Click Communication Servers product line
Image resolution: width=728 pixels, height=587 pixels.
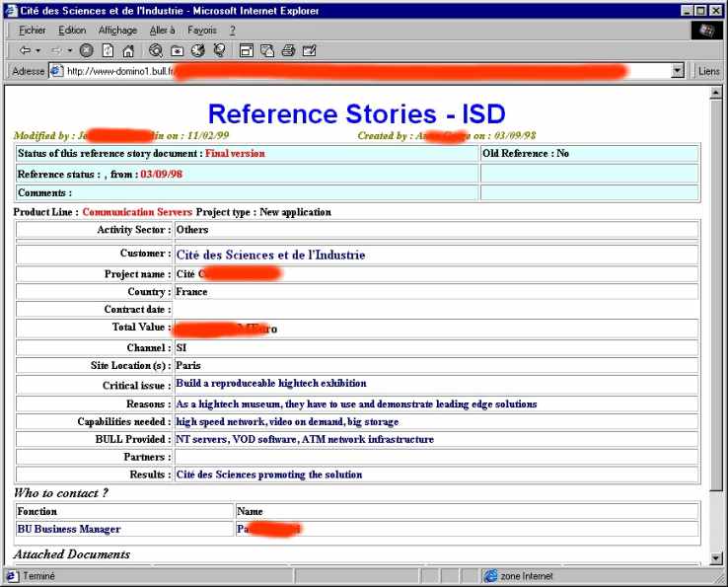(137, 212)
